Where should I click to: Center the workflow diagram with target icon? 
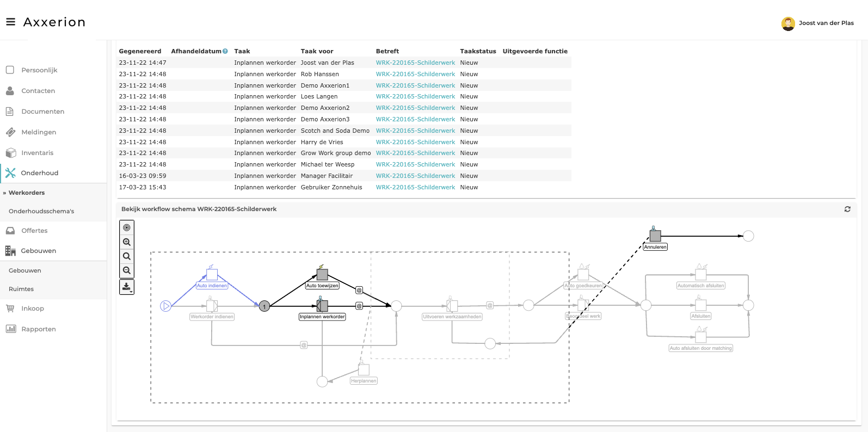(x=127, y=228)
